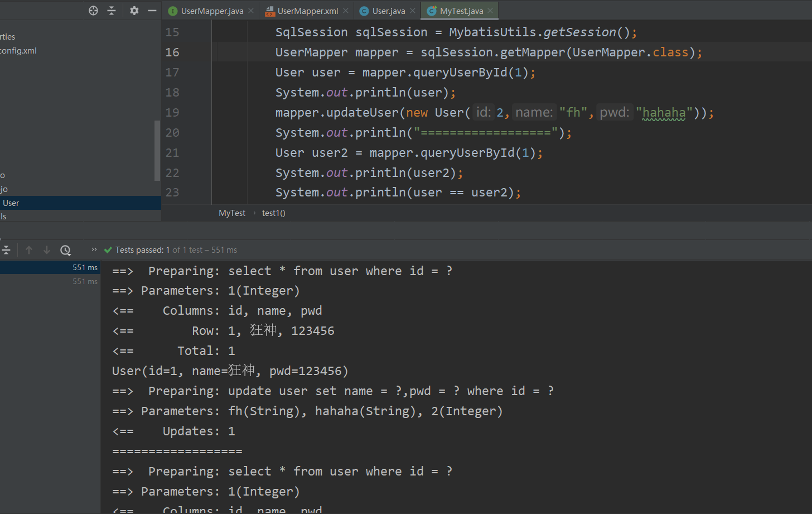Click the UserMapper.java interface file icon
The image size is (812, 514).
click(x=173, y=11)
